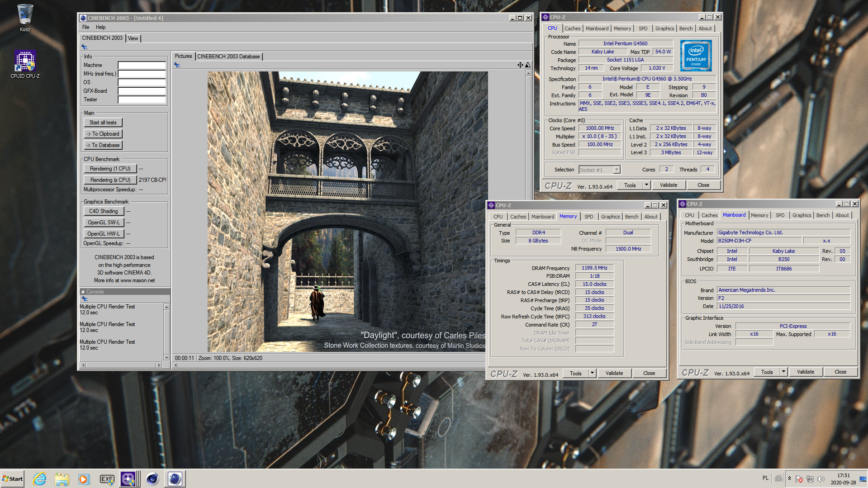Click the move-view arrows icon above render
This screenshot has height=488, width=868.
(x=520, y=65)
